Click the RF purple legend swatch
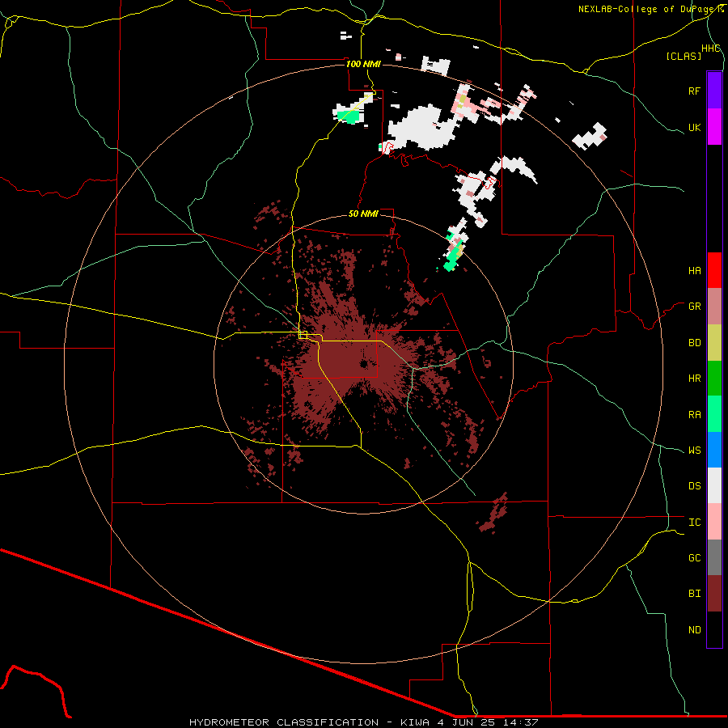 coord(714,91)
